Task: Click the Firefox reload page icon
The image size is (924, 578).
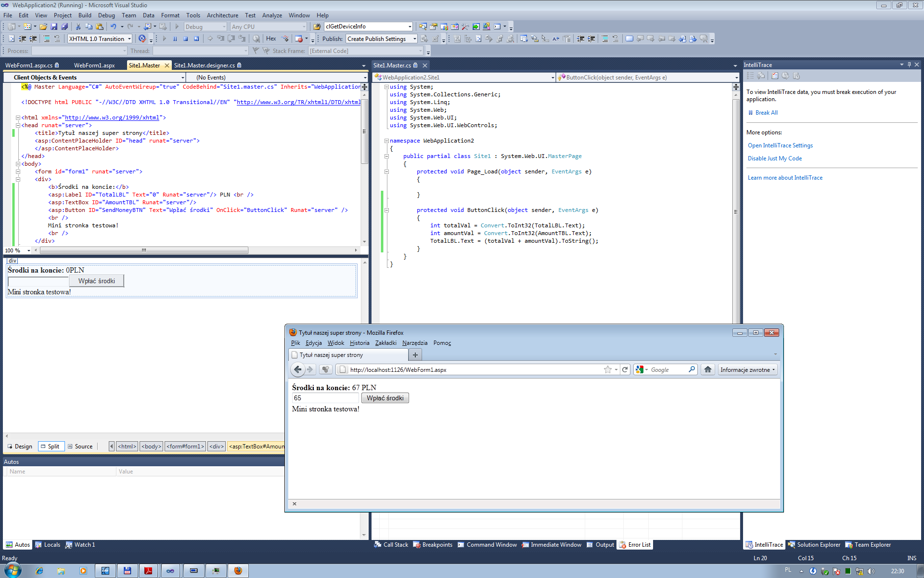Action: [625, 369]
